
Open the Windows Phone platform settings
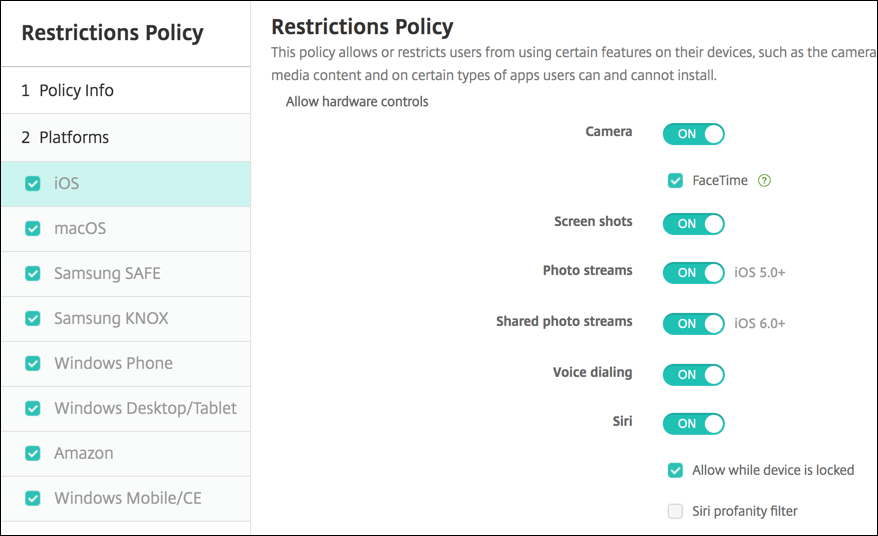point(113,363)
